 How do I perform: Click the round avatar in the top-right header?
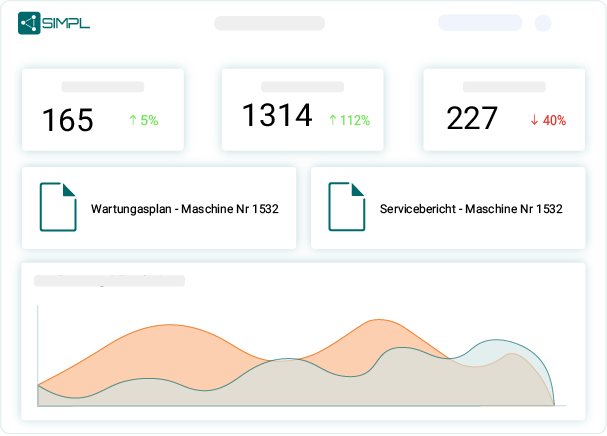(x=543, y=23)
